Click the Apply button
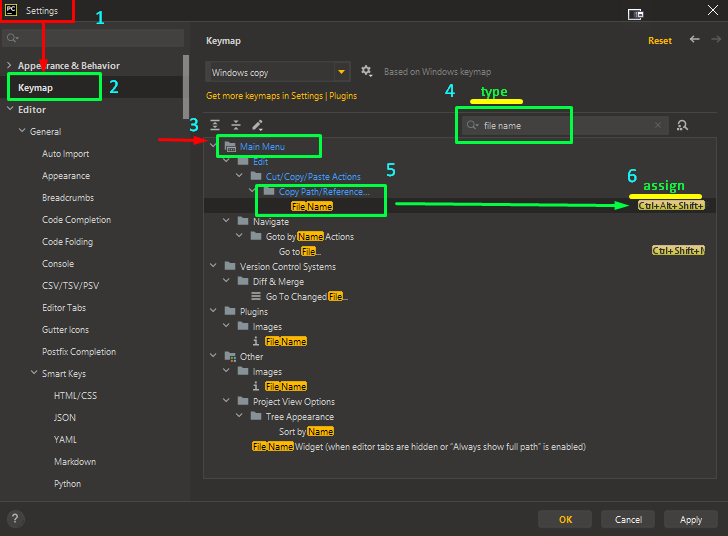728x536 pixels. (691, 519)
